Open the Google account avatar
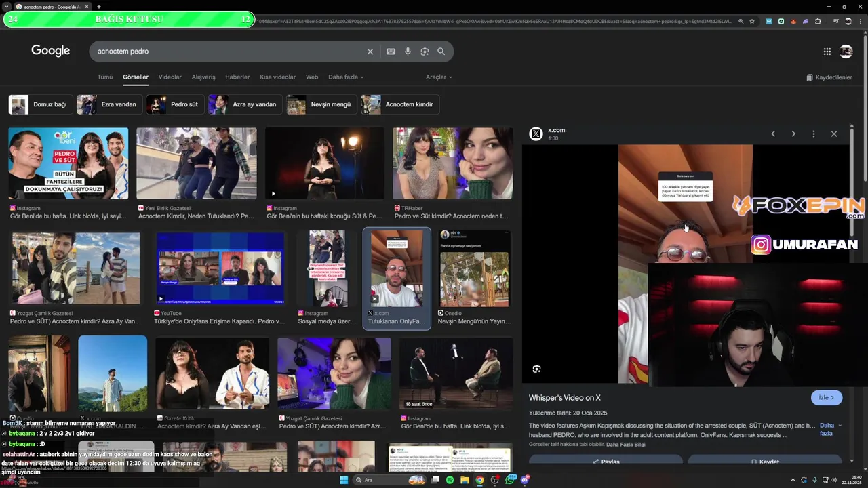Screen dimensions: 868x488 (846, 52)
